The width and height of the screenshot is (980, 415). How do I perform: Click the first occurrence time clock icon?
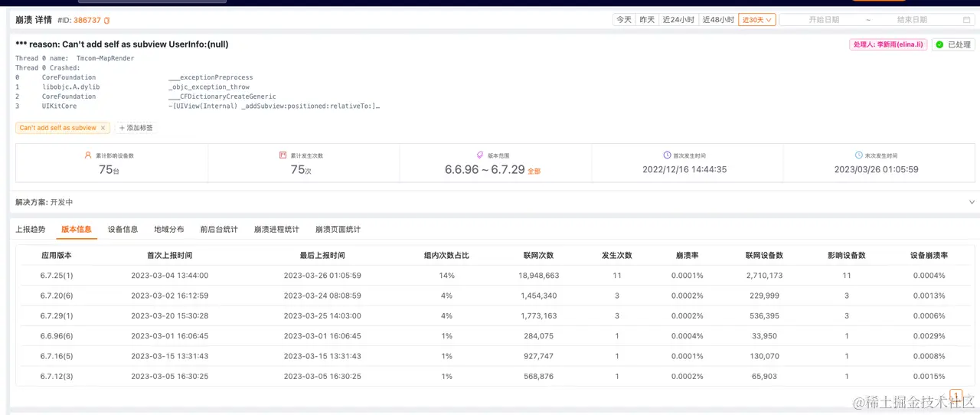[x=667, y=155]
